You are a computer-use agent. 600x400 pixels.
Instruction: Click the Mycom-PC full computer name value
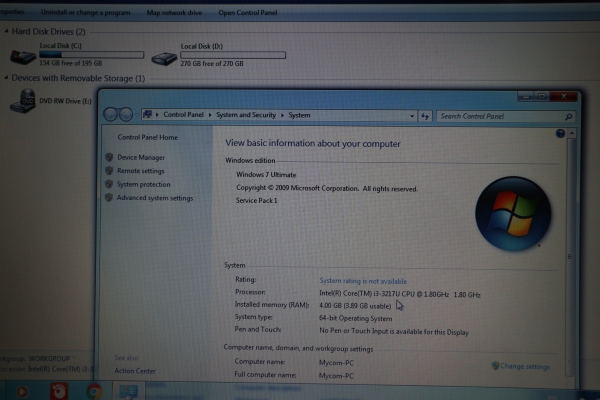[x=336, y=376]
